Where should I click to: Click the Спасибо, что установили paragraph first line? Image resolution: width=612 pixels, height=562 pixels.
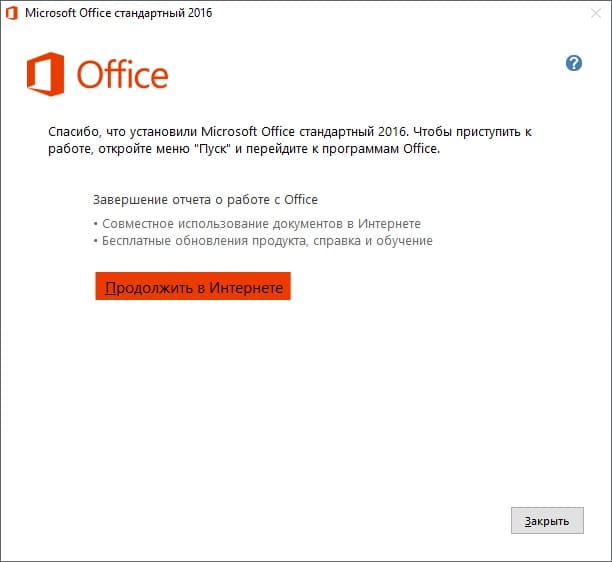[x=290, y=132]
